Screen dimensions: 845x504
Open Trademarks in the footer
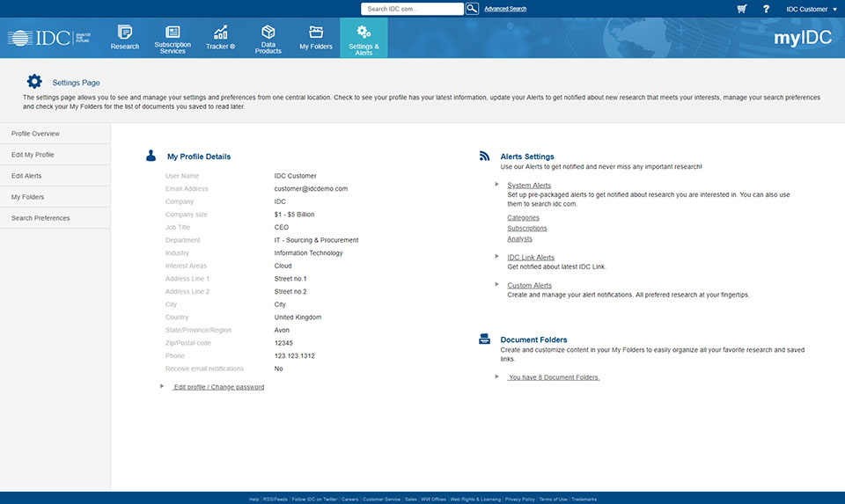[x=584, y=499]
